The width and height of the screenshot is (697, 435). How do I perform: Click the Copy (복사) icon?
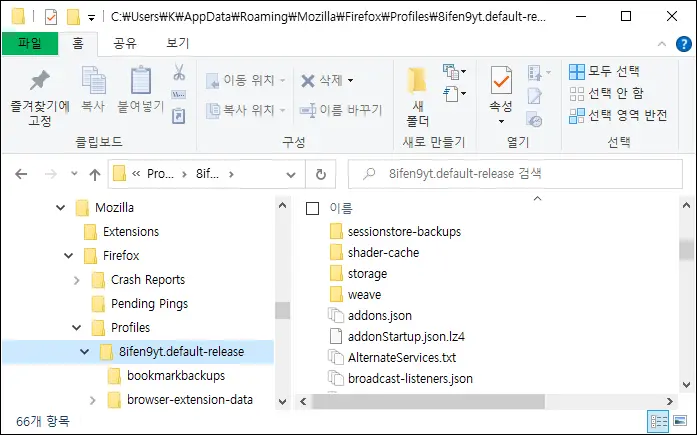click(93, 80)
